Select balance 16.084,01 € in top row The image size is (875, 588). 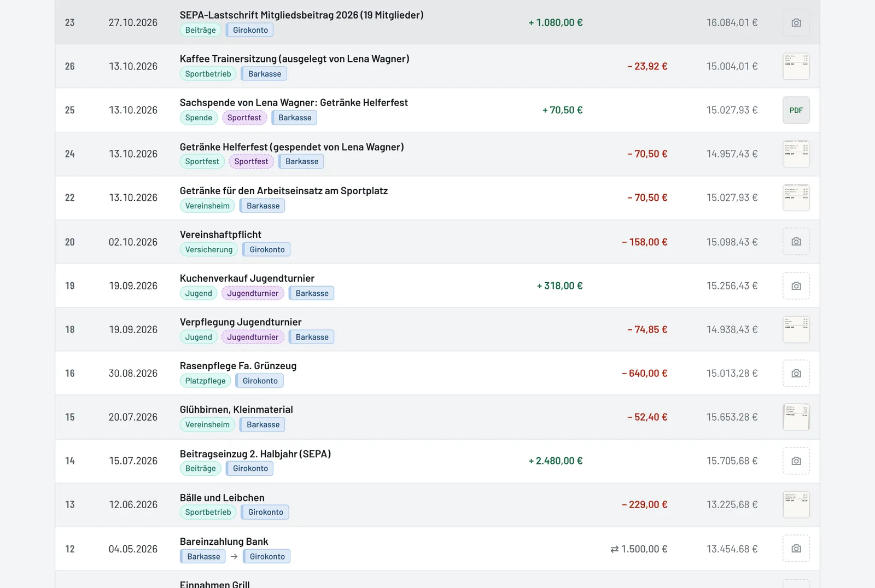click(732, 22)
